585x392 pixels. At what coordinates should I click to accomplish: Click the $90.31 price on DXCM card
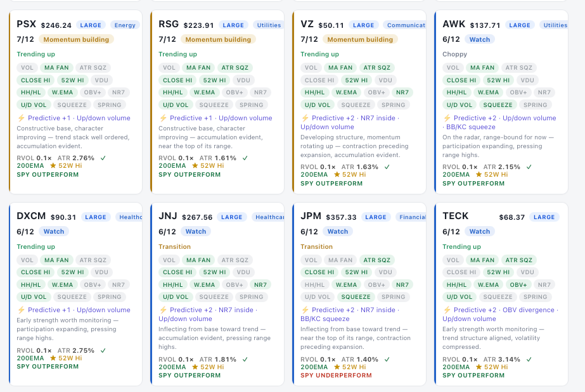tap(63, 217)
